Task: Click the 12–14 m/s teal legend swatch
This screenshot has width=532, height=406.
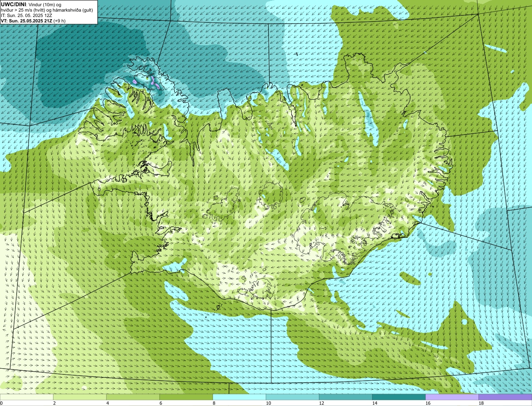Action: point(346,397)
